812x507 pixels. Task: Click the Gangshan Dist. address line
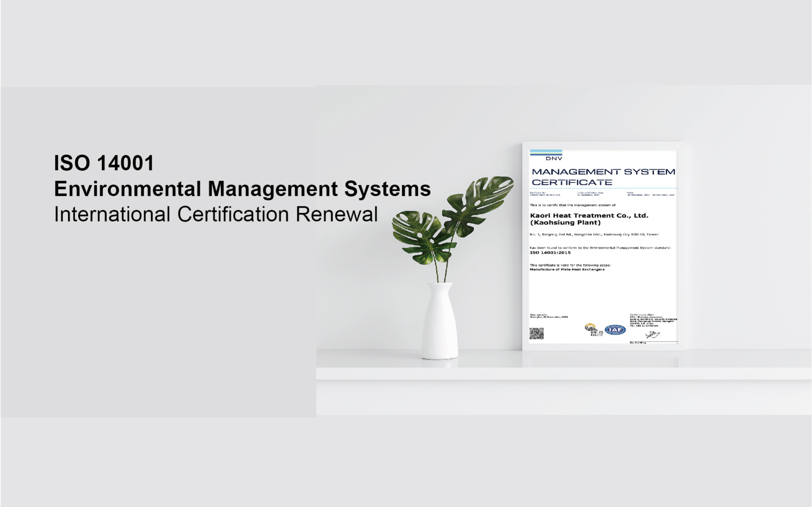pos(594,234)
